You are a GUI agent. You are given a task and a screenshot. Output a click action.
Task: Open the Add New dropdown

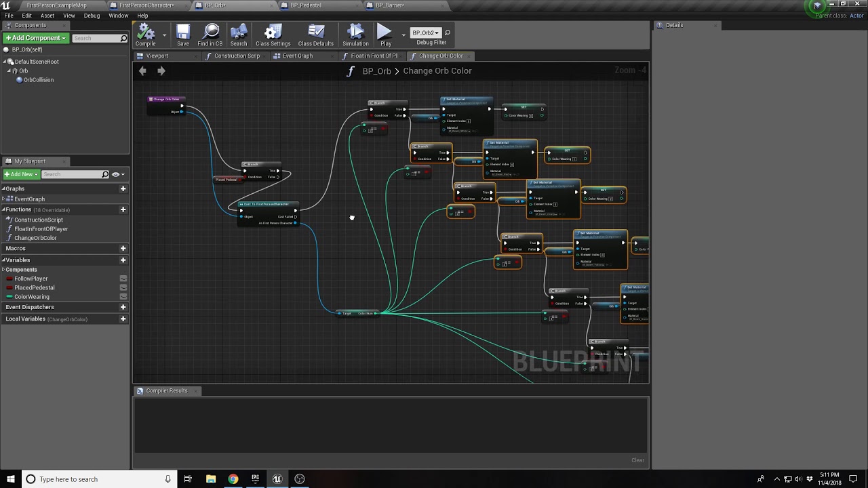pos(21,174)
